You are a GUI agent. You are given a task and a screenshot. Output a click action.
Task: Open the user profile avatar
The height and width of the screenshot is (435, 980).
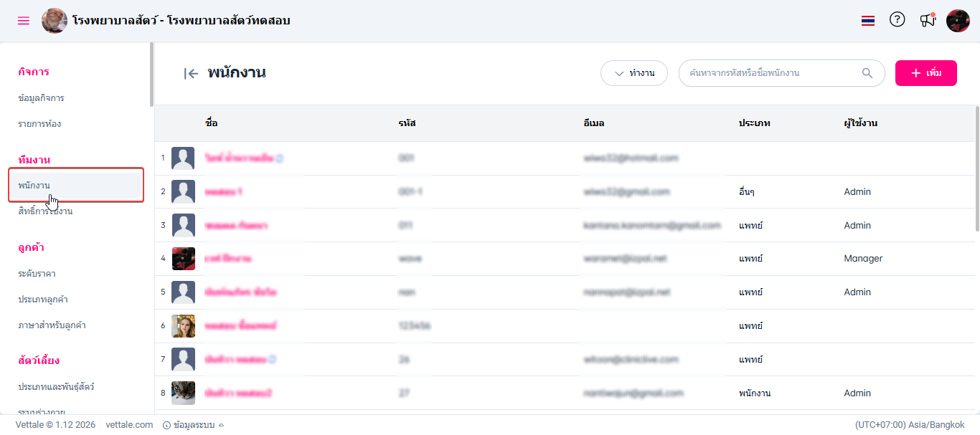click(x=958, y=21)
